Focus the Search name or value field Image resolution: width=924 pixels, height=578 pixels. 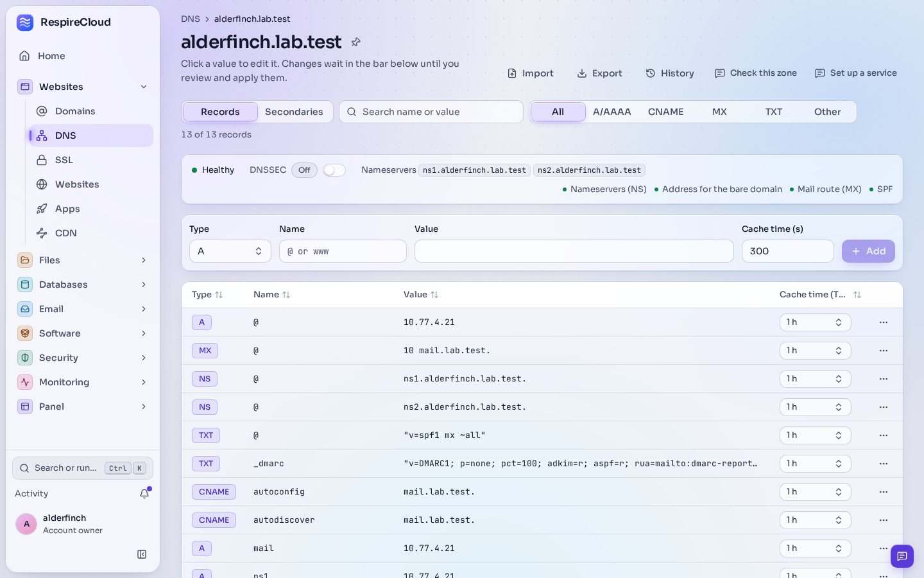[431, 112]
